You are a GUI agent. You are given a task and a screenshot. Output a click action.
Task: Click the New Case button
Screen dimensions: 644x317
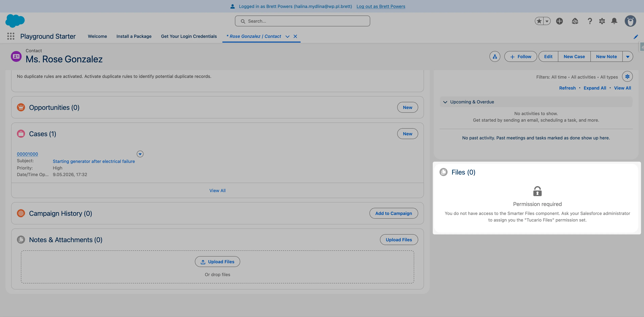[574, 56]
